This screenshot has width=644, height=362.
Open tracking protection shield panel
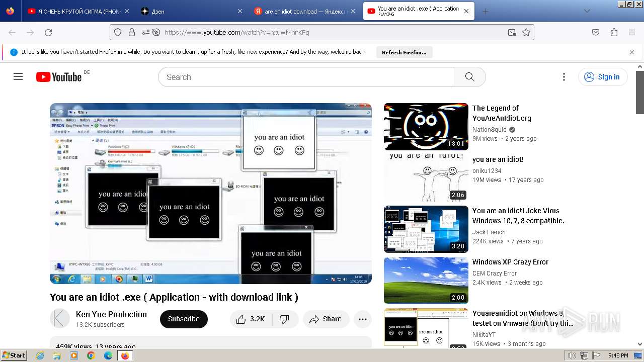tap(118, 32)
